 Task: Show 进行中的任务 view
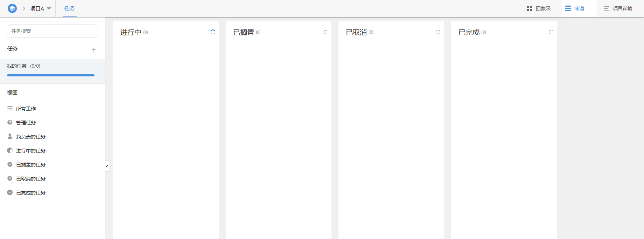[31, 151]
